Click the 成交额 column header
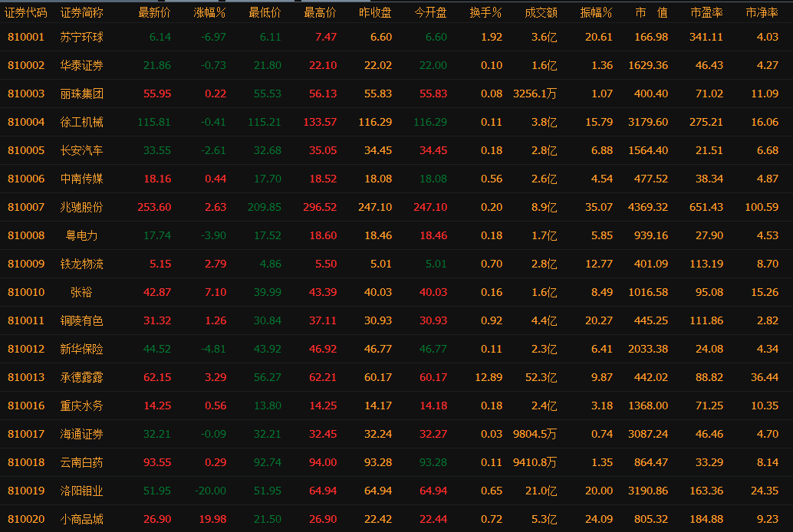Screen dimensions: 793x532 click(541, 12)
